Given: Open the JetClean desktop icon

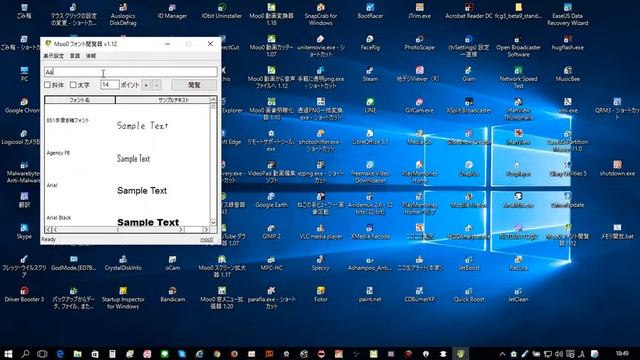Looking at the screenshot, I should 518,295.
